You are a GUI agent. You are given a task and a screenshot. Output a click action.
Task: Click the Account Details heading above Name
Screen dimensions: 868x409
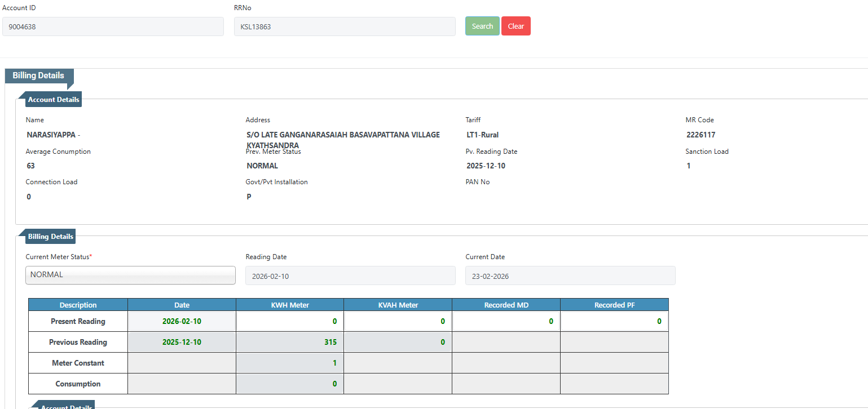(54, 100)
